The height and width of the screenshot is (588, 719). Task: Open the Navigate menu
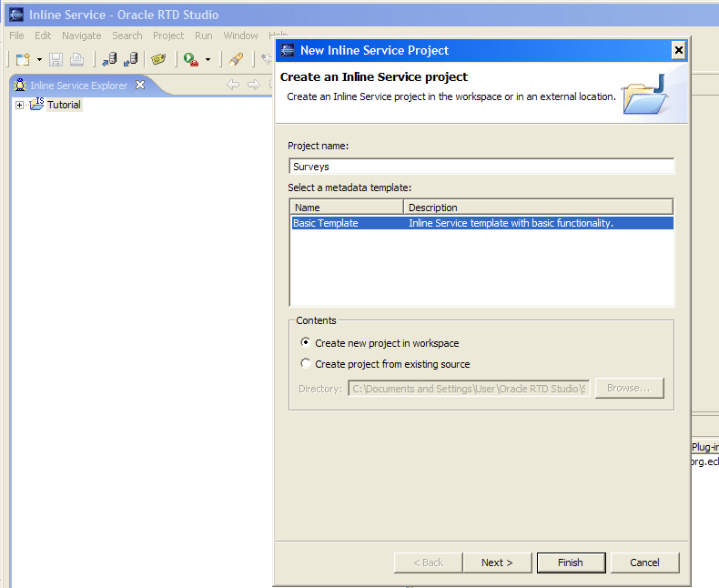(81, 35)
